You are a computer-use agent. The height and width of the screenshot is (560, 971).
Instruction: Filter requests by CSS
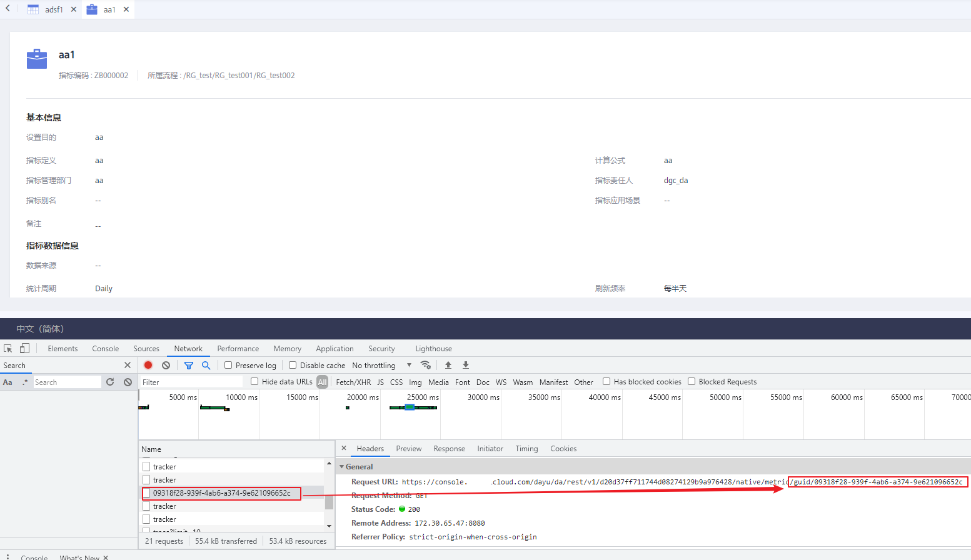396,382
